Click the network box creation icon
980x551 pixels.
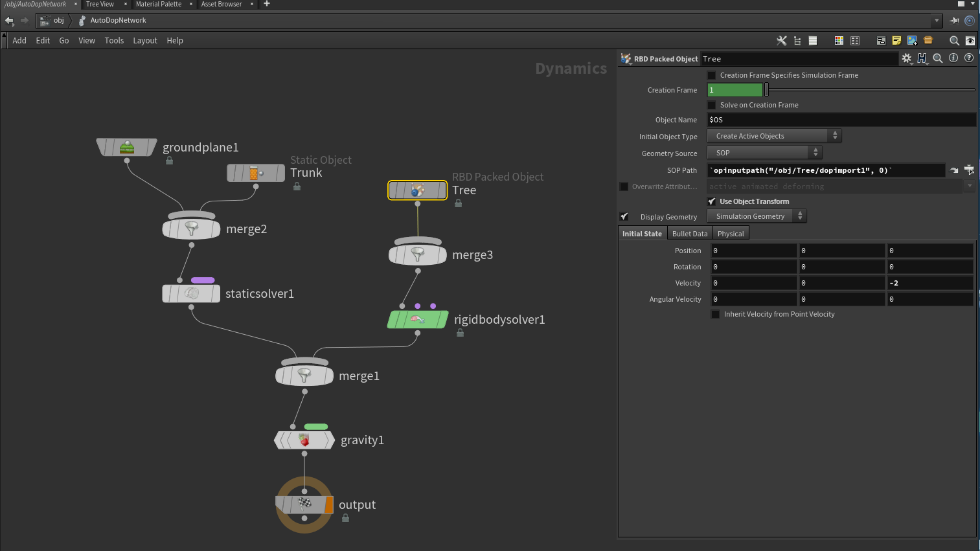881,40
